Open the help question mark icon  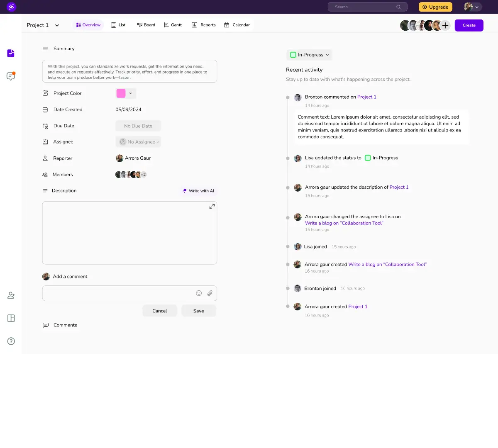click(11, 341)
